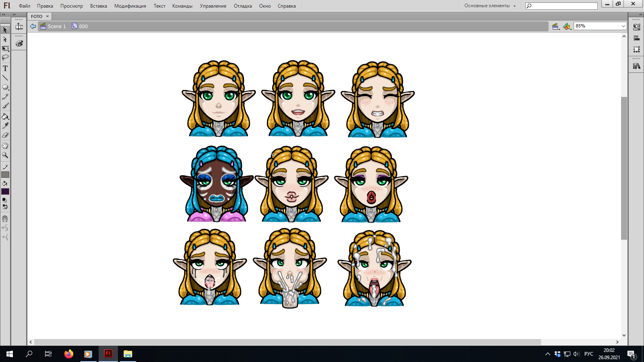Click the help search field
Viewport: 644px width, 362px height.
coord(561,6)
